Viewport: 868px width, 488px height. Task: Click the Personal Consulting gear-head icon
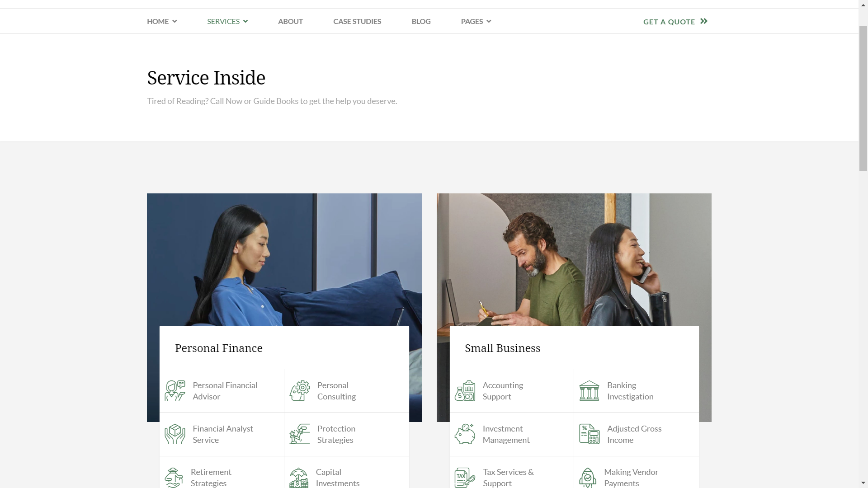click(300, 391)
